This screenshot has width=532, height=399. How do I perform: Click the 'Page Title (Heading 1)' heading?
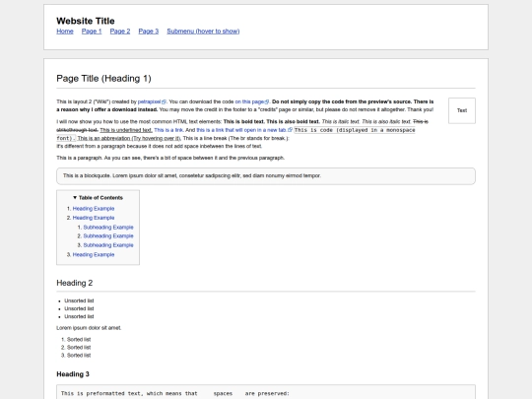103,79
